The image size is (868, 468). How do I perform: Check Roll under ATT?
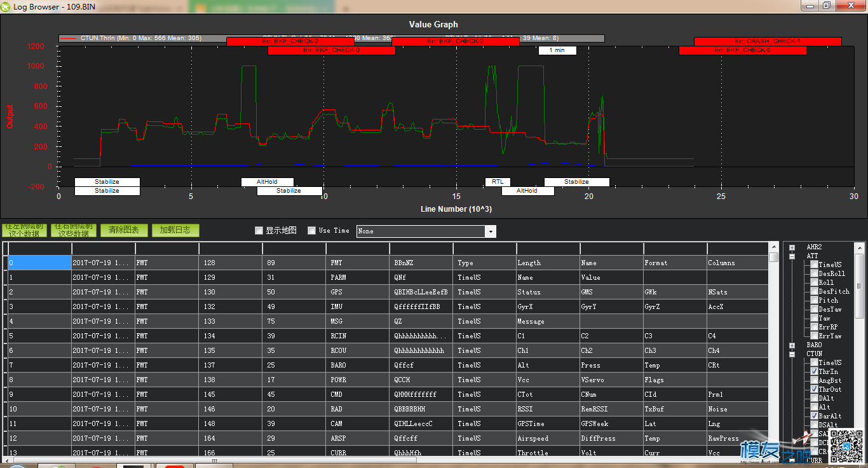click(814, 282)
